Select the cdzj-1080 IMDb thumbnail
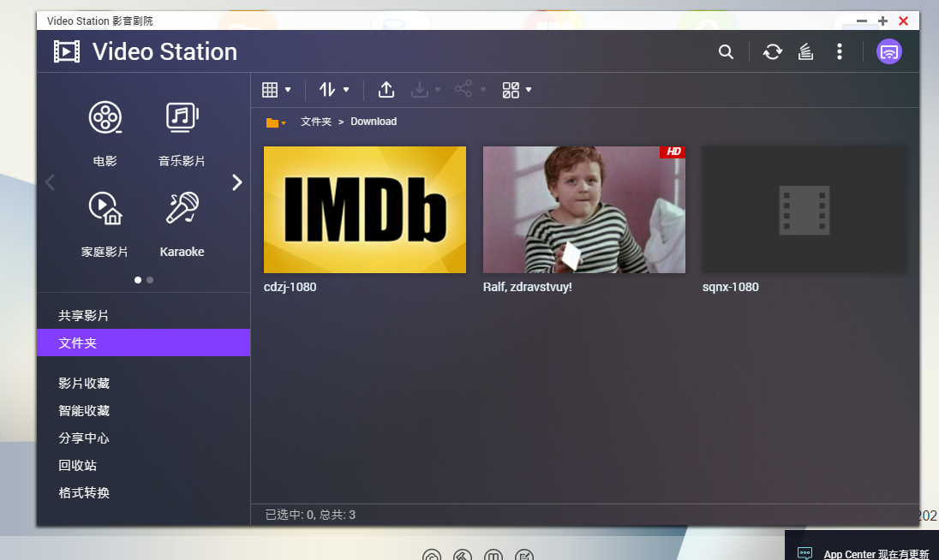This screenshot has width=939, height=560. click(365, 210)
